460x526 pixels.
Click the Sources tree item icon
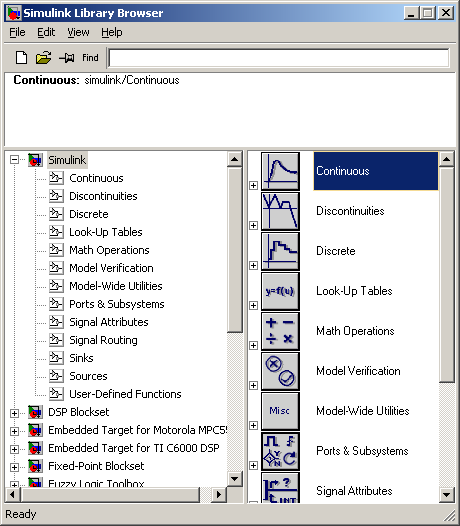56,376
